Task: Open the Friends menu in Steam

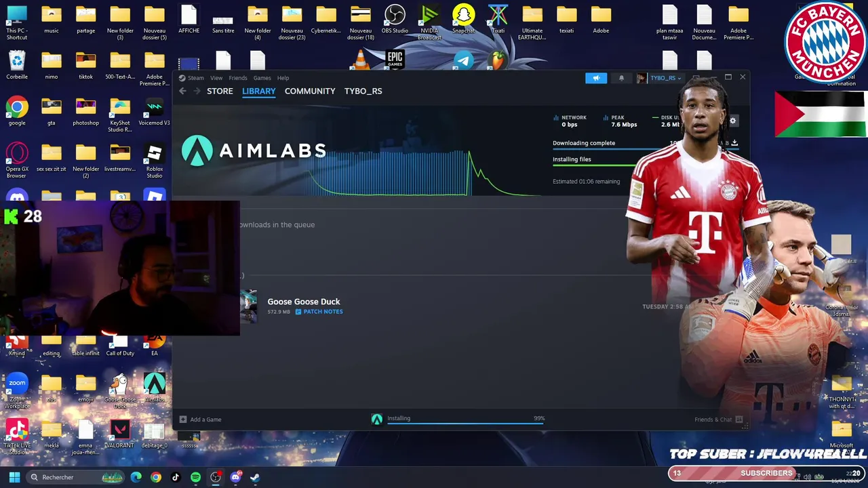Action: coord(238,78)
